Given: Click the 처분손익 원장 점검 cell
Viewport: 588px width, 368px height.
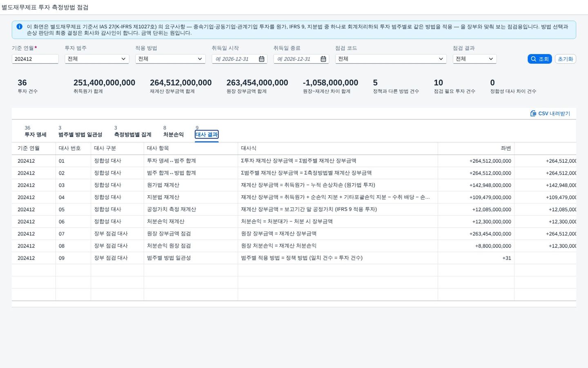Looking at the screenshot, I should [x=191, y=246].
